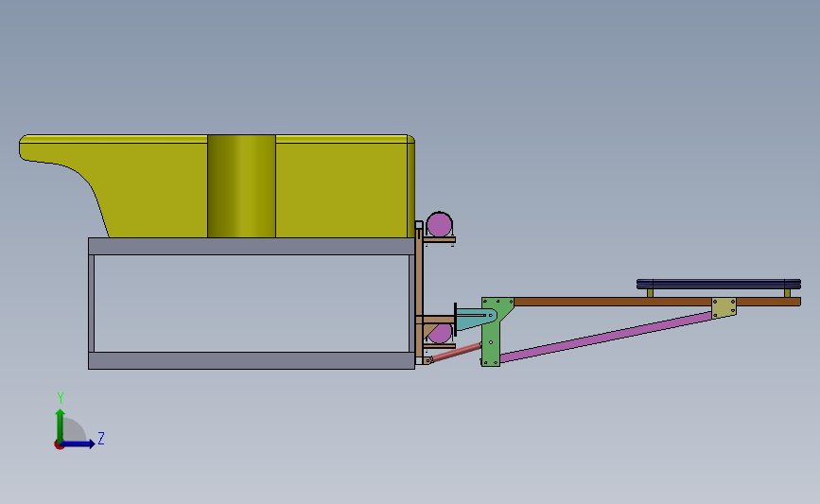Click the green Y axis arrow

[x=61, y=426]
